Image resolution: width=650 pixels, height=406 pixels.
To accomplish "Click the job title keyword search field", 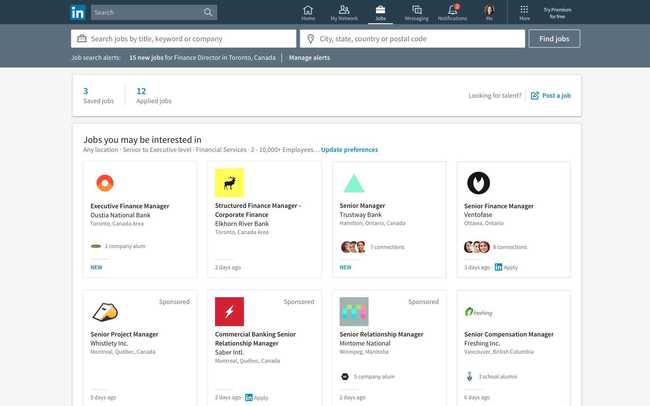I will pyautogui.click(x=184, y=39).
